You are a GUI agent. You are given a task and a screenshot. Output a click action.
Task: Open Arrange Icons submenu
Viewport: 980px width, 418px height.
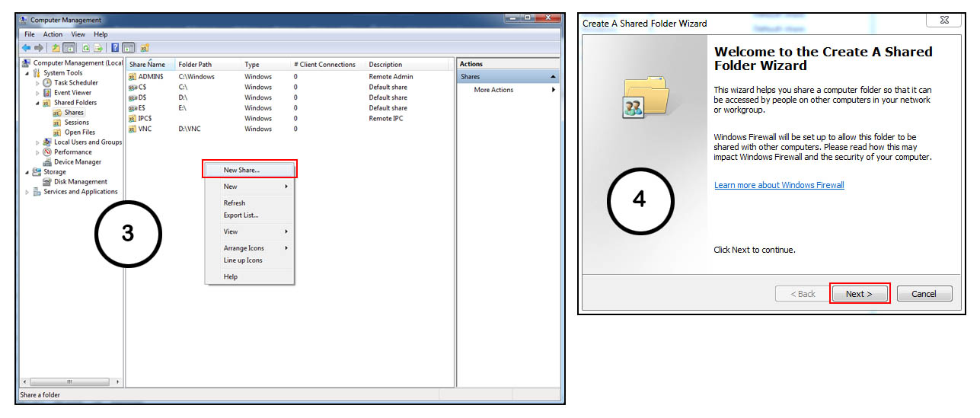(x=250, y=248)
